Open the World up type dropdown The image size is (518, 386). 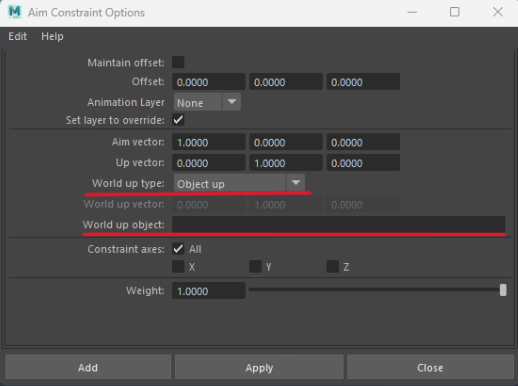pyautogui.click(x=239, y=183)
